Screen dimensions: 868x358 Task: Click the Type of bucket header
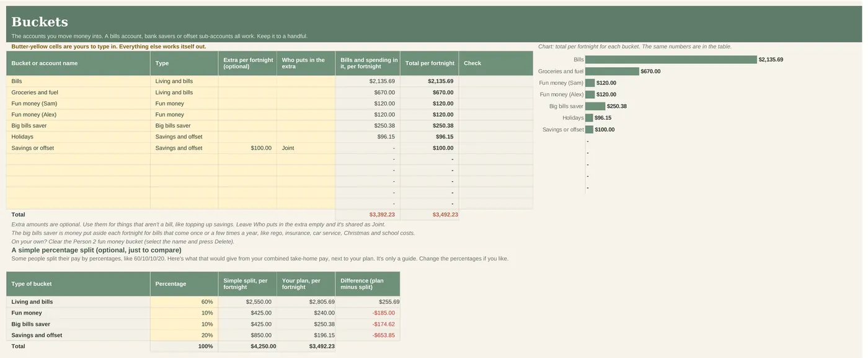click(78, 284)
